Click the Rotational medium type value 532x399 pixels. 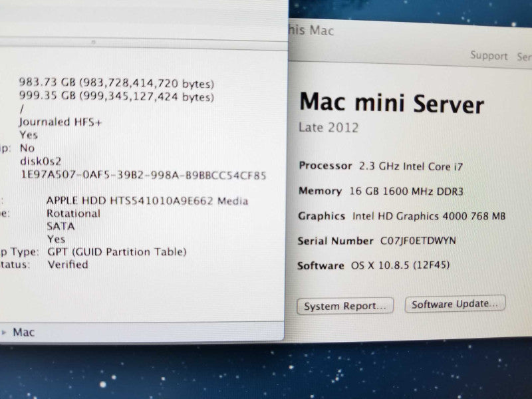click(x=73, y=213)
